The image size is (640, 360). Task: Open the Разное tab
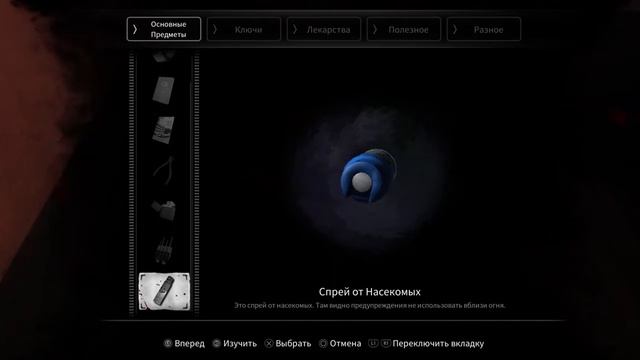click(x=484, y=29)
